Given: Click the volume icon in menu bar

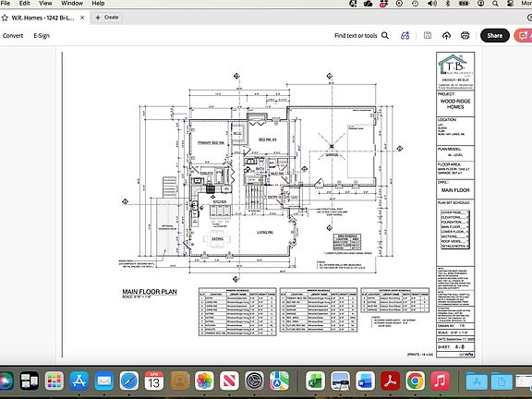Looking at the screenshot, I should (x=432, y=3).
